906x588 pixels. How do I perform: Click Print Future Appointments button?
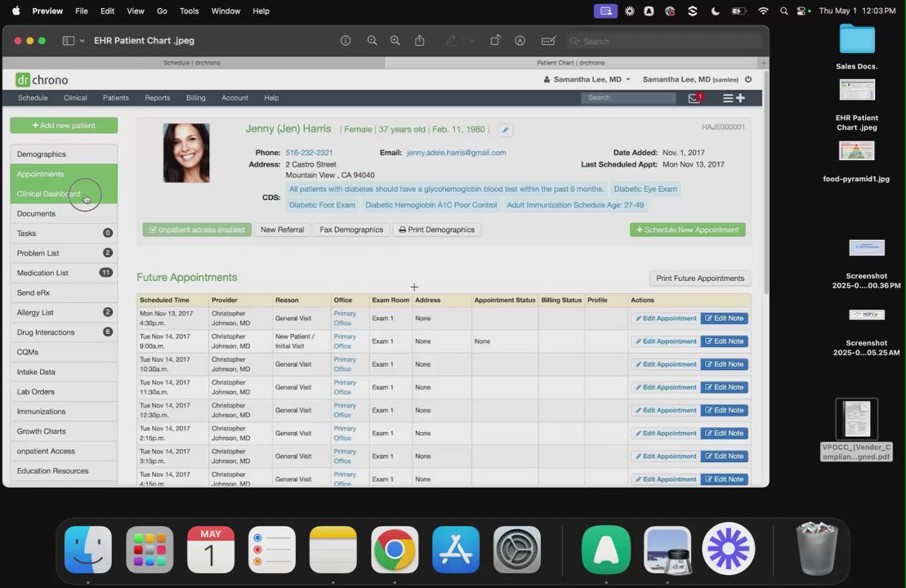click(700, 278)
